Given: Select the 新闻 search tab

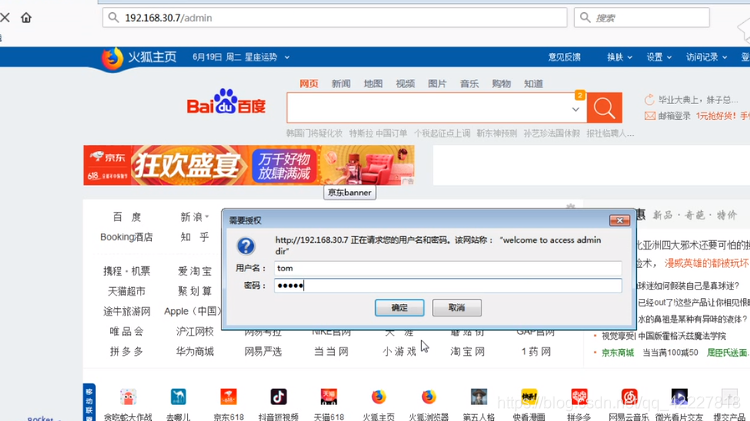Looking at the screenshot, I should click(x=341, y=84).
